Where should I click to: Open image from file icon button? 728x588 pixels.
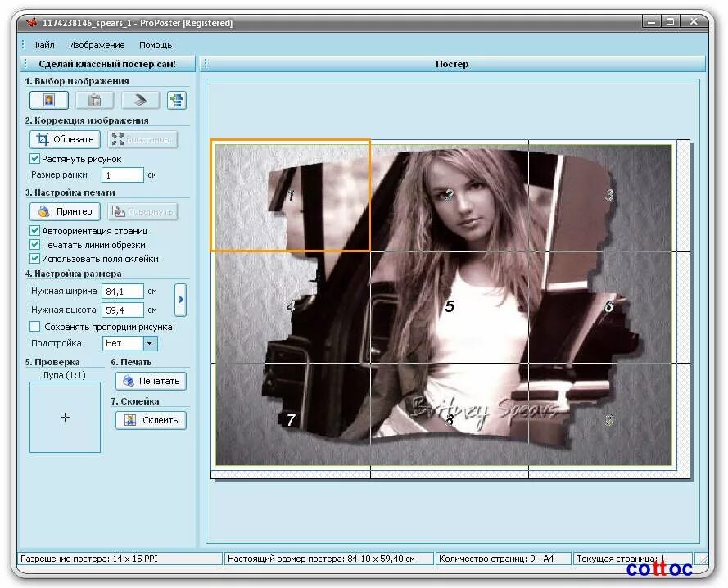49,100
